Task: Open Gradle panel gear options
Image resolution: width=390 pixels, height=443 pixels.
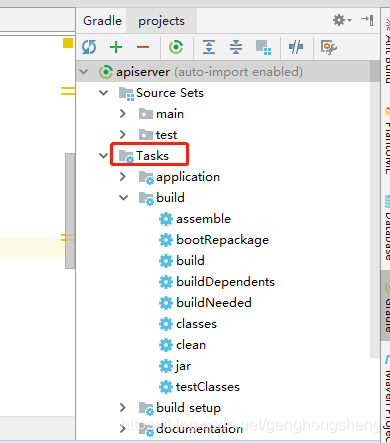Action: [x=342, y=20]
